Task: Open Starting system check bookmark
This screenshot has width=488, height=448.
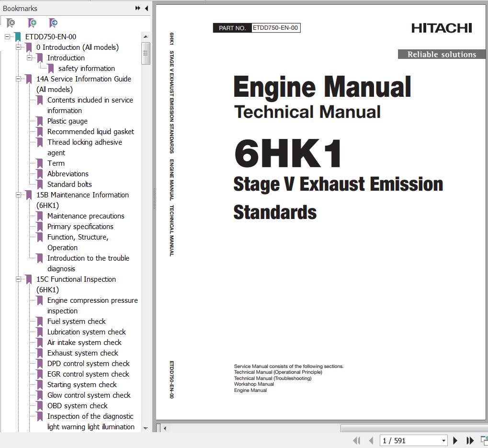Action: coord(82,385)
